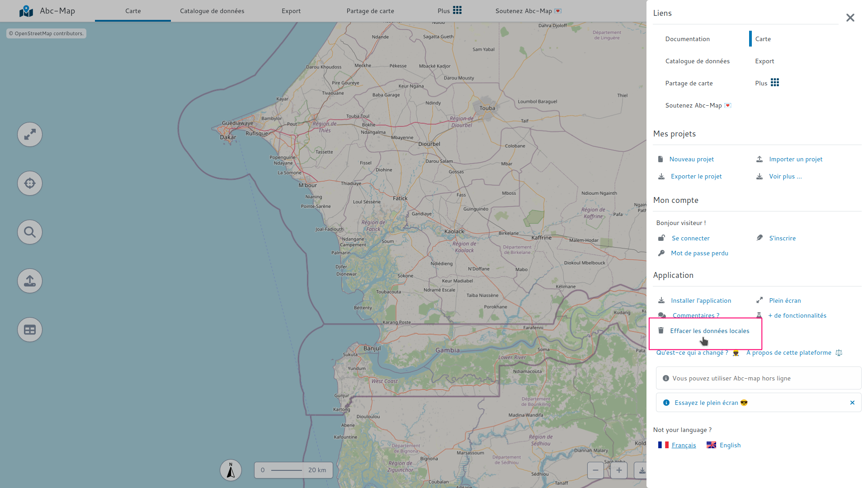
Task: Click Effacer les données locales
Action: pyautogui.click(x=709, y=331)
